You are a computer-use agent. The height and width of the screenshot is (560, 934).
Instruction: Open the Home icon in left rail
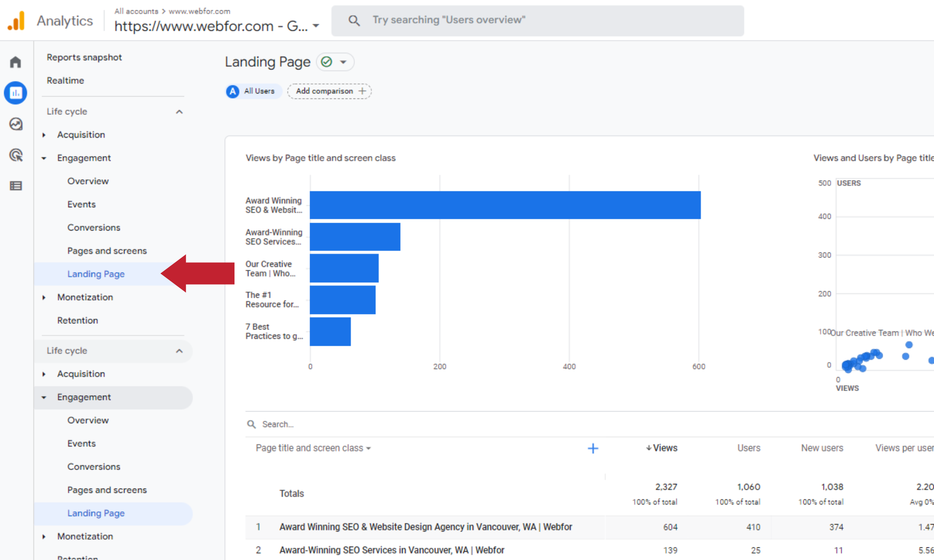(16, 62)
